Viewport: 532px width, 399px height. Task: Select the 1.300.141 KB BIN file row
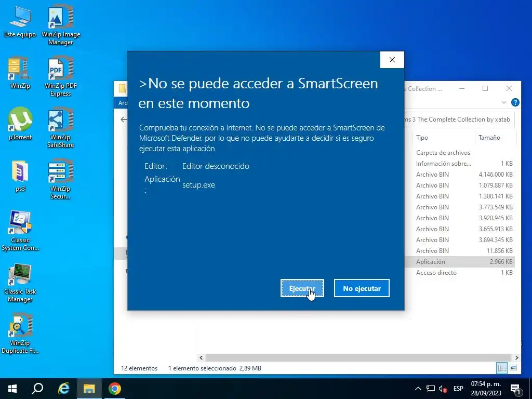click(460, 196)
